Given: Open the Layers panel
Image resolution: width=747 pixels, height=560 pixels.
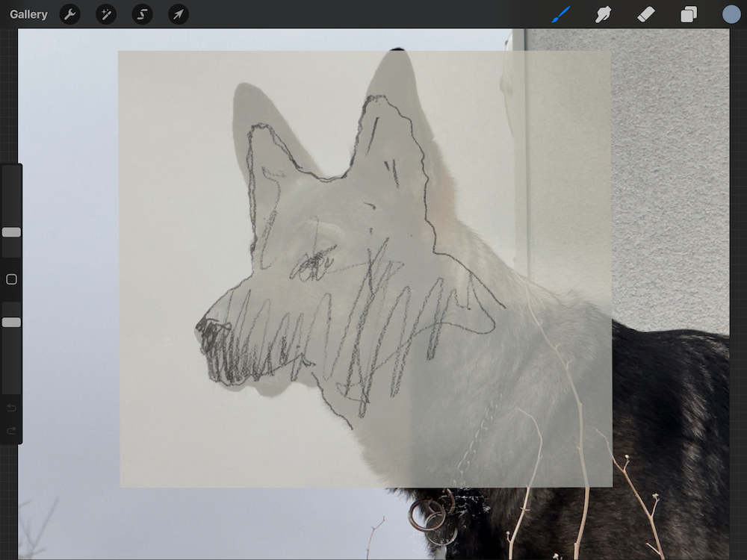Looking at the screenshot, I should coord(689,14).
